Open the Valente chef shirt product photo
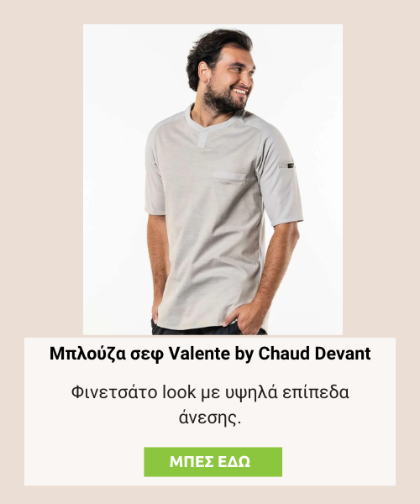The width and height of the screenshot is (420, 504). click(213, 180)
